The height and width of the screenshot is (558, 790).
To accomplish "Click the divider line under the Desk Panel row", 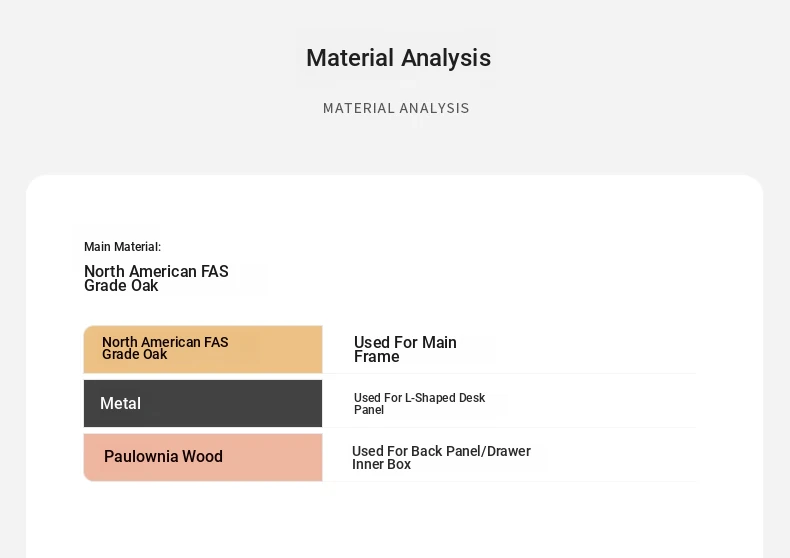I will [509, 428].
